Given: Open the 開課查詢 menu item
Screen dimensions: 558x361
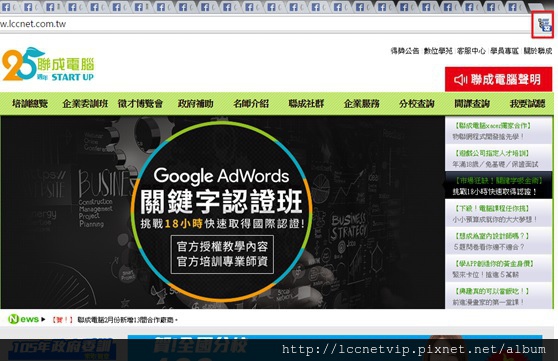Looking at the screenshot, I should point(472,104).
